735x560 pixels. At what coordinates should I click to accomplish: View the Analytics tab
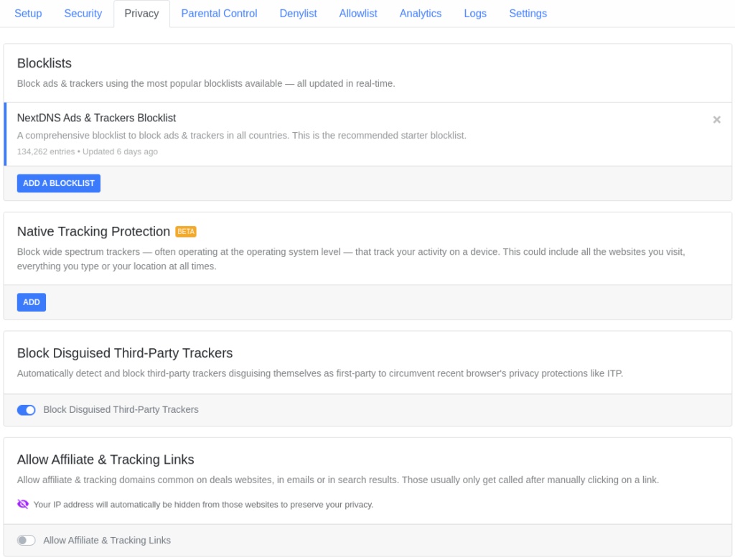click(x=421, y=14)
